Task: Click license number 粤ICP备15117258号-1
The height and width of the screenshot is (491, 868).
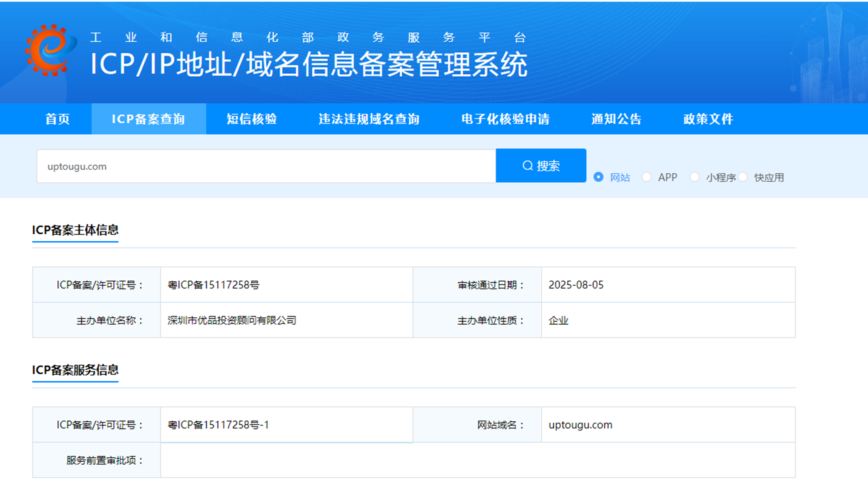Action: (218, 425)
